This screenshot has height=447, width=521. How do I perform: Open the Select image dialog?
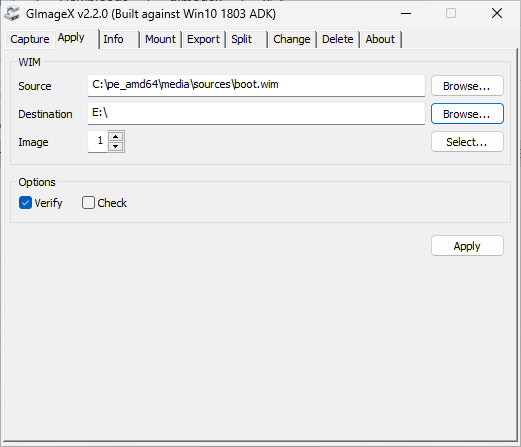[x=467, y=142]
